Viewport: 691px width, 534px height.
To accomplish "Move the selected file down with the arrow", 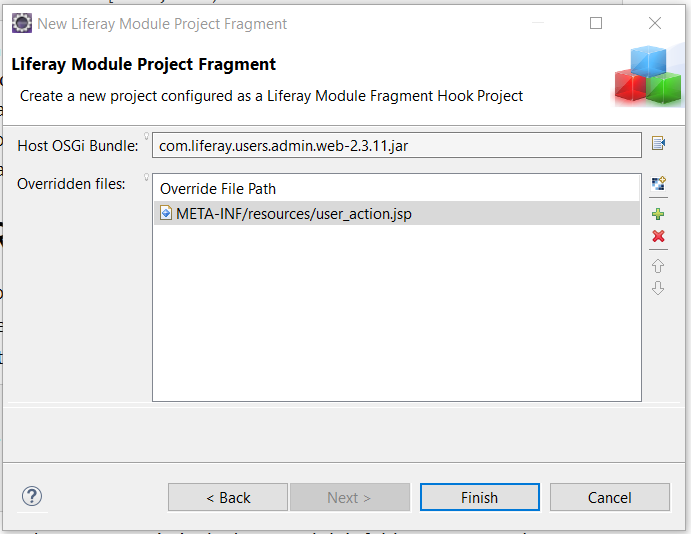I will (658, 289).
